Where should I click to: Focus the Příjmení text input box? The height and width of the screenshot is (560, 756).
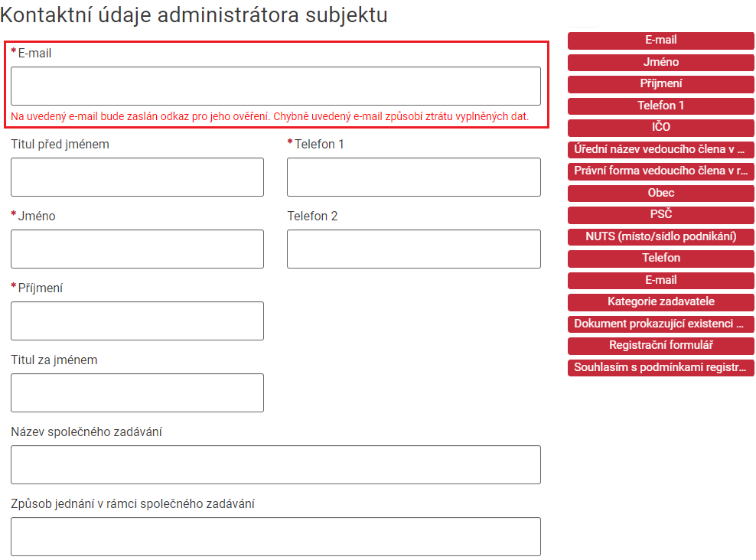click(137, 321)
